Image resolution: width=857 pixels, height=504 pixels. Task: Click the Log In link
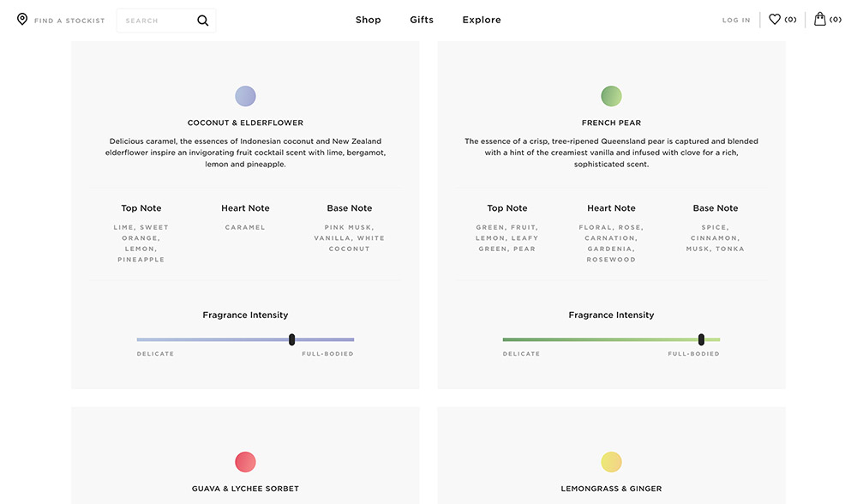(x=736, y=20)
